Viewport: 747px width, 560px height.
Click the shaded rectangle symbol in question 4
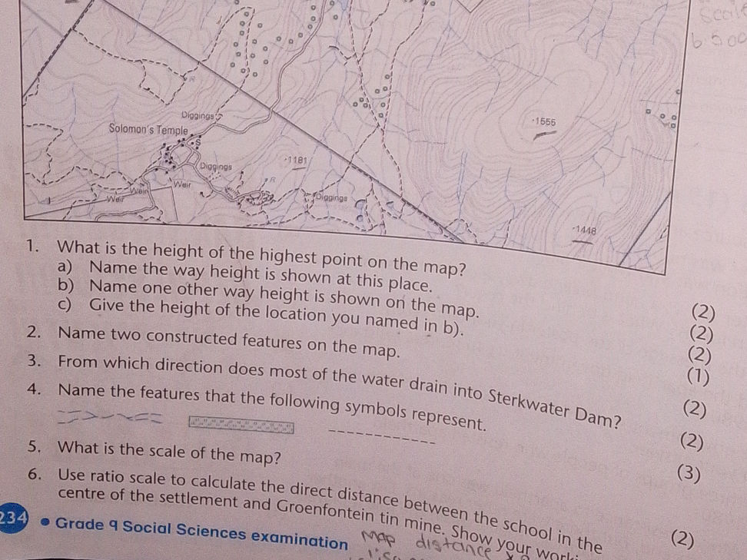(242, 425)
